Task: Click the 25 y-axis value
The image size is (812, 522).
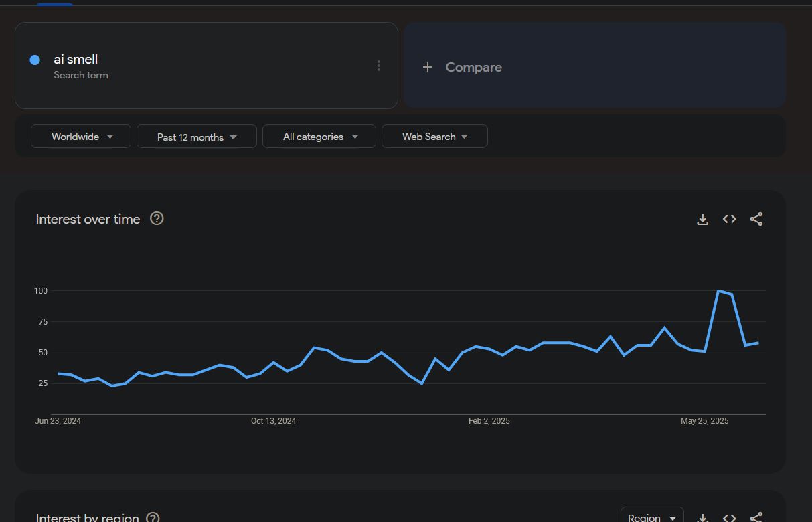Action: pos(43,383)
